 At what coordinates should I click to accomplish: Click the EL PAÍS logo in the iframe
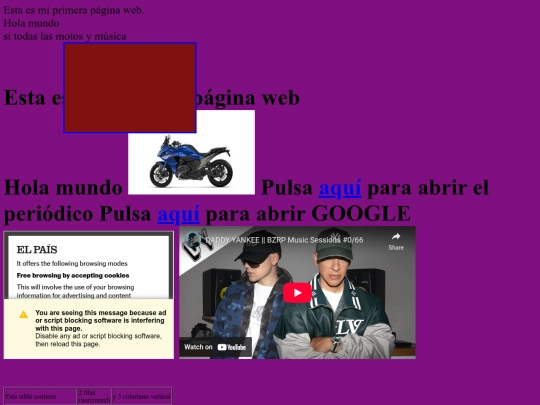pos(37,250)
